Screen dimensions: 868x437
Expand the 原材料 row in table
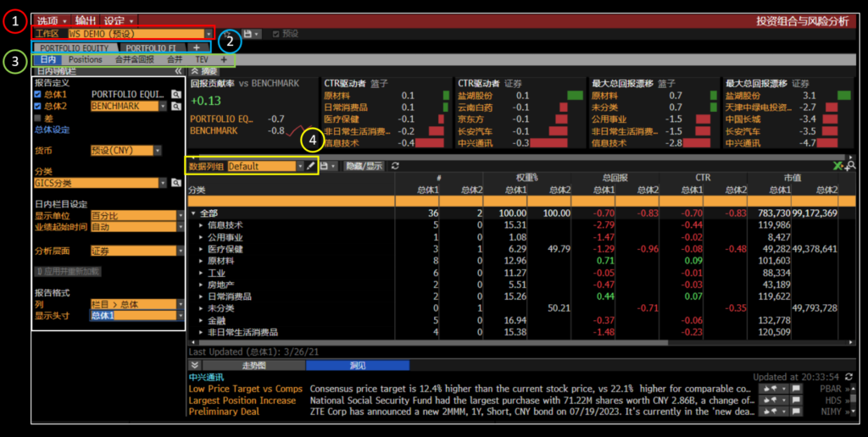pyautogui.click(x=202, y=261)
